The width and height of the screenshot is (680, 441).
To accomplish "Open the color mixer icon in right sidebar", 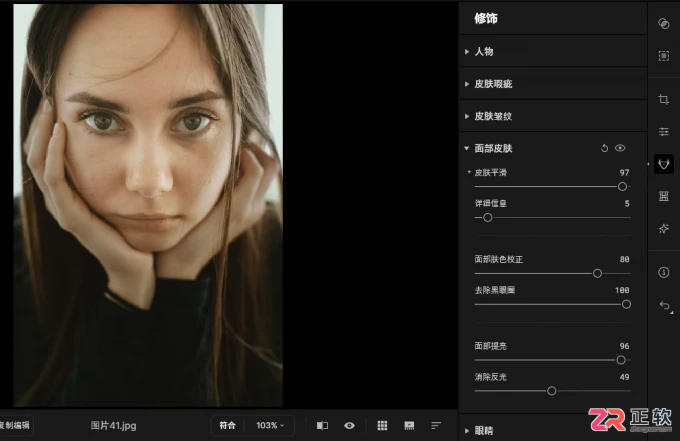I will click(x=664, y=24).
